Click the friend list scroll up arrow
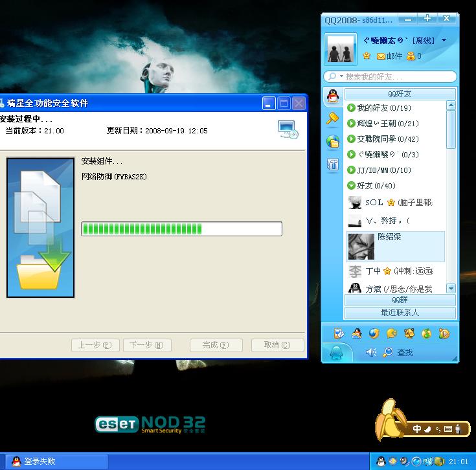 coord(451,106)
